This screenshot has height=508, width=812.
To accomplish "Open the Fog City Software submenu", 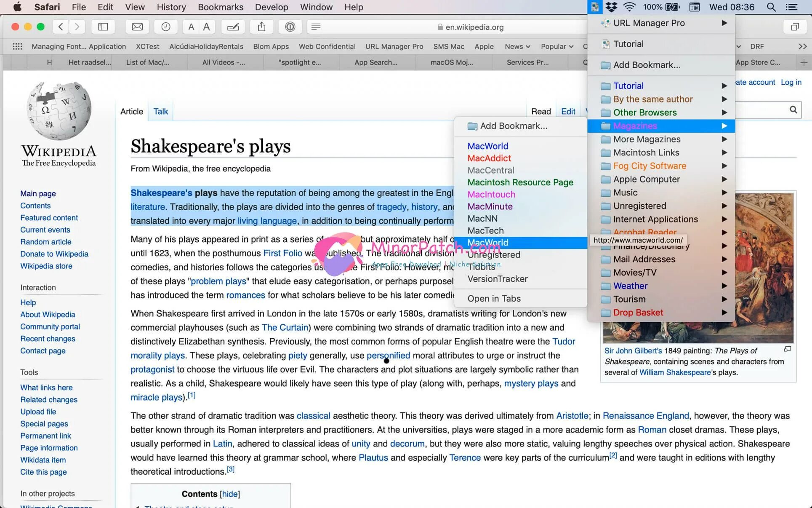I will 650,166.
